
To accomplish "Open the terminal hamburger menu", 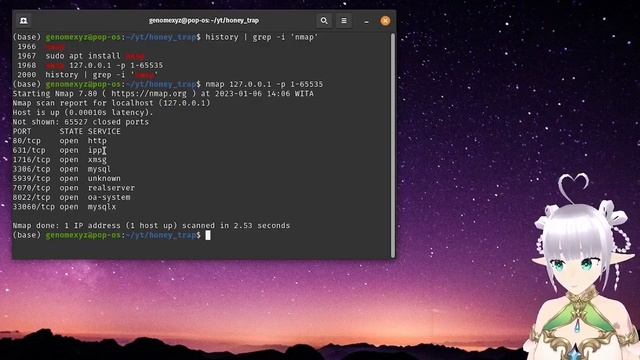I will point(344,20).
